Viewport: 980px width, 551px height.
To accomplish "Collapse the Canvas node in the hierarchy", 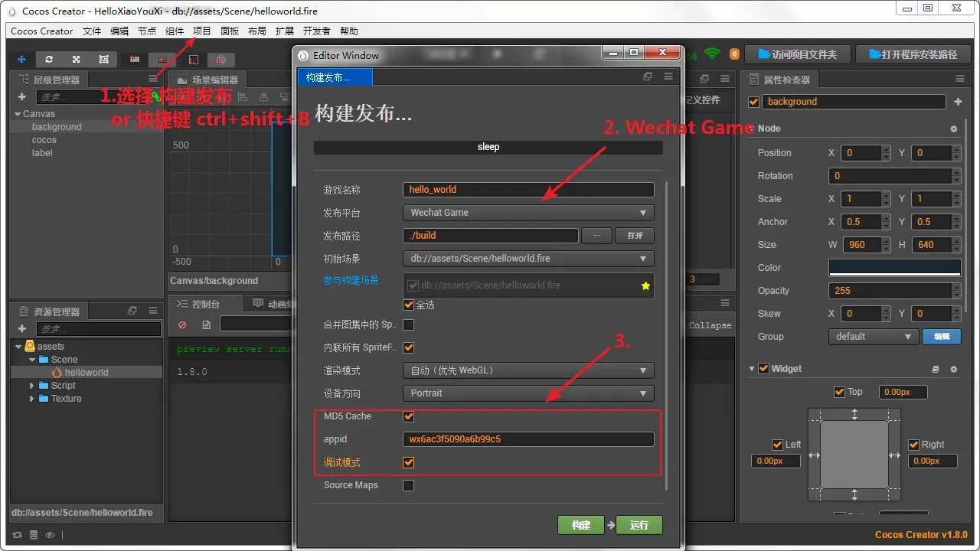I will [x=17, y=114].
